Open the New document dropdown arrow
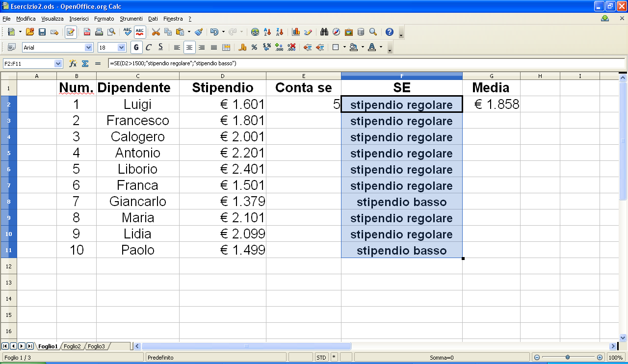Screen dimensions: 628x364 tap(20, 32)
